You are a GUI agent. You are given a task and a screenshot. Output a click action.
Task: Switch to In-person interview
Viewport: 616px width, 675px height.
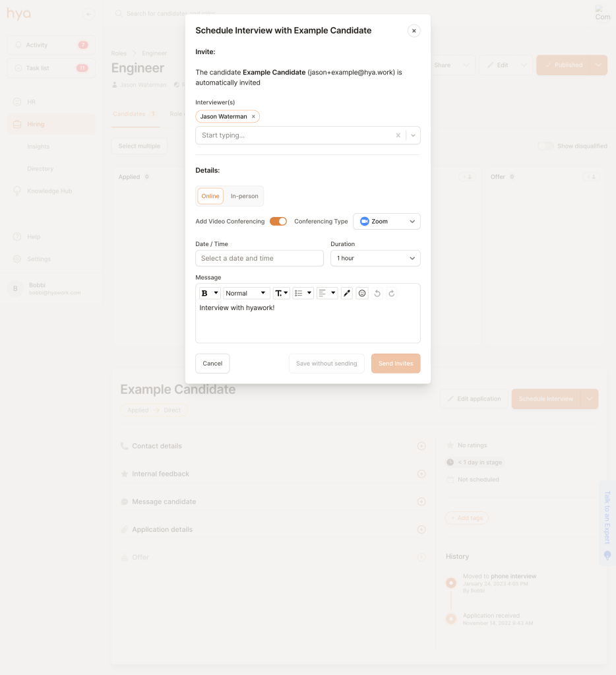244,196
